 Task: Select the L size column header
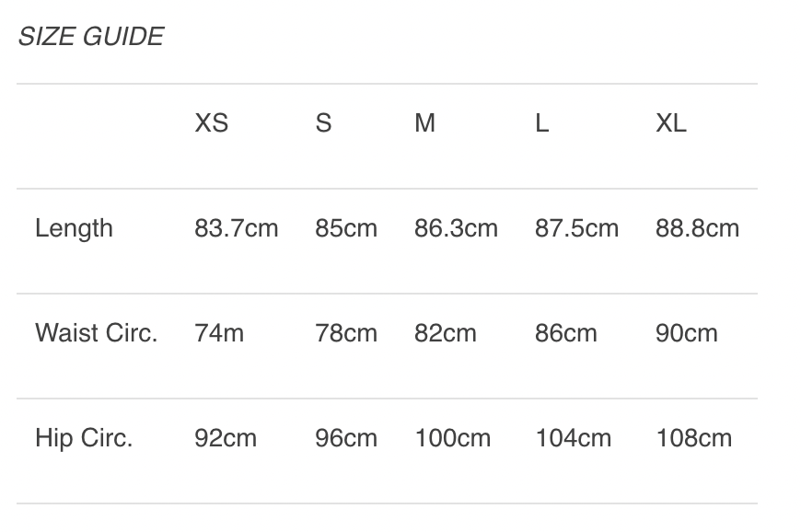click(542, 123)
